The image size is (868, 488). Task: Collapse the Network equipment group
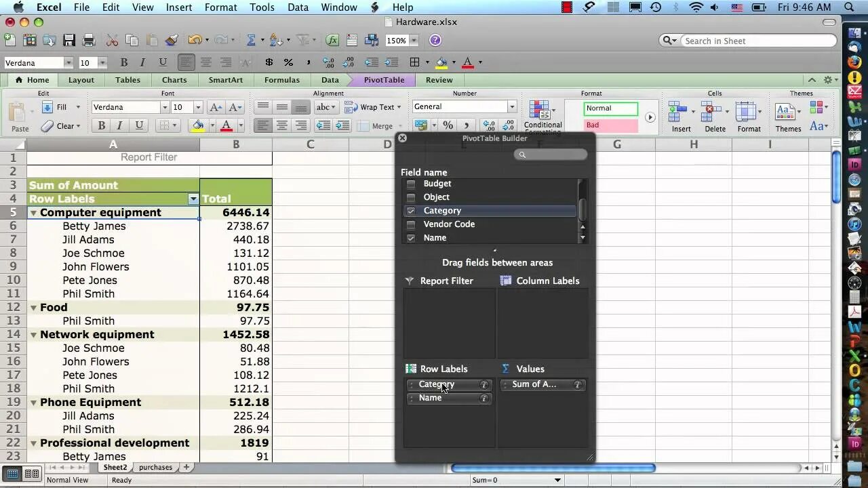pyautogui.click(x=33, y=335)
